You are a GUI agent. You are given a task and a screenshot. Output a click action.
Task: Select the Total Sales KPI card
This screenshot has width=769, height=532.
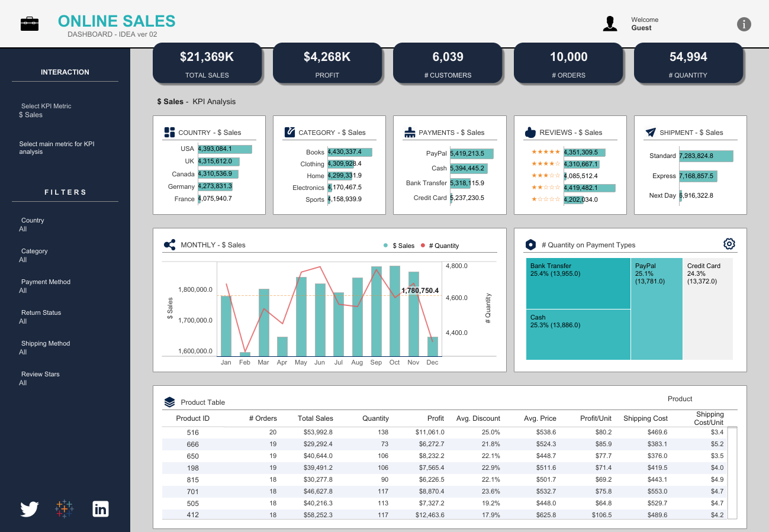click(207, 63)
